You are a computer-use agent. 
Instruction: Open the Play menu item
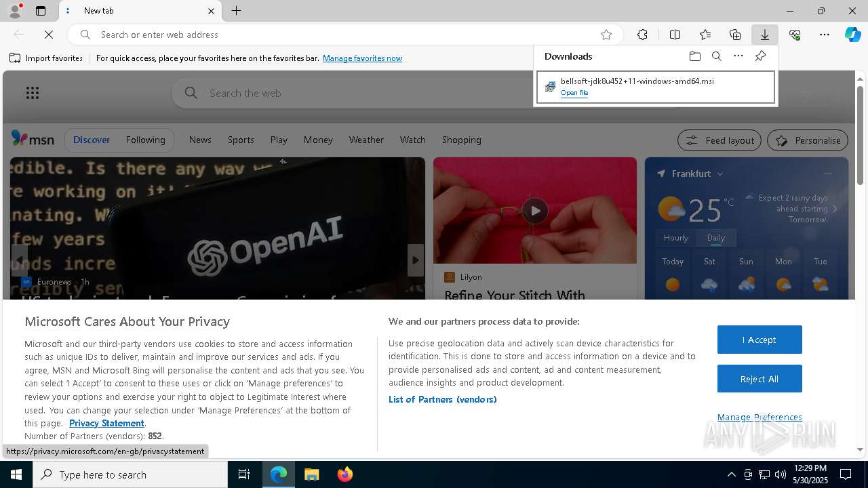pyautogui.click(x=279, y=140)
